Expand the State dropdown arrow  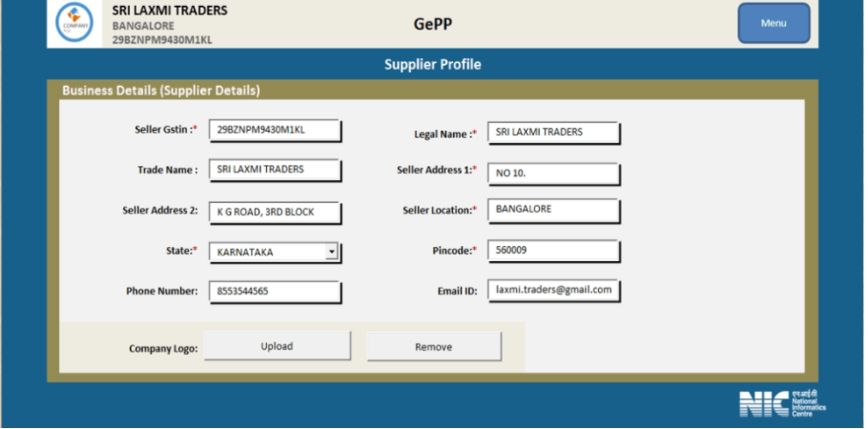click(x=331, y=252)
